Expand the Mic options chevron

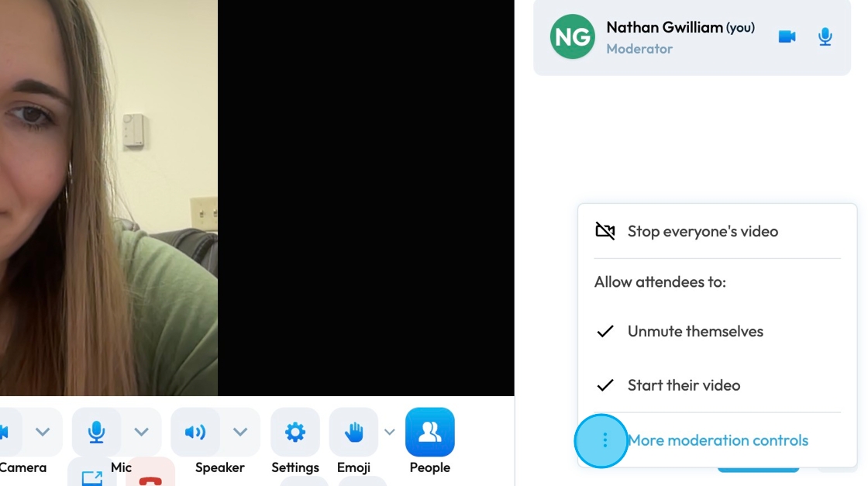[x=141, y=432]
